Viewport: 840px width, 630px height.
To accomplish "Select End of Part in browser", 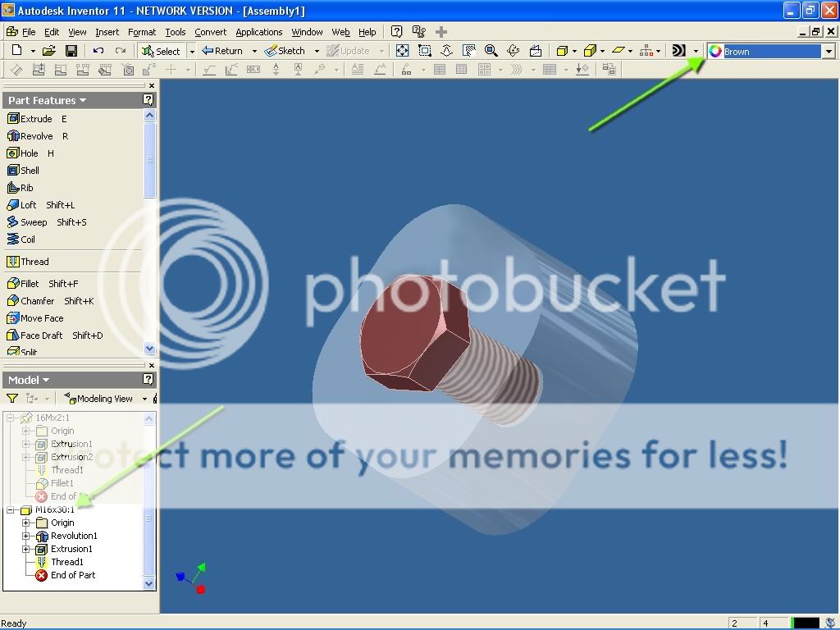I will coord(72,576).
